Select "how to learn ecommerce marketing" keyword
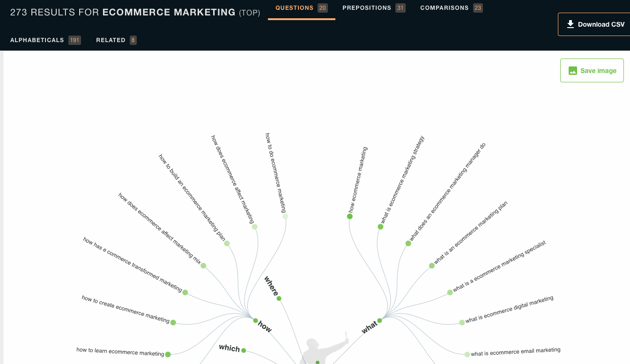Image resolution: width=630 pixels, height=364 pixels. pos(120,351)
